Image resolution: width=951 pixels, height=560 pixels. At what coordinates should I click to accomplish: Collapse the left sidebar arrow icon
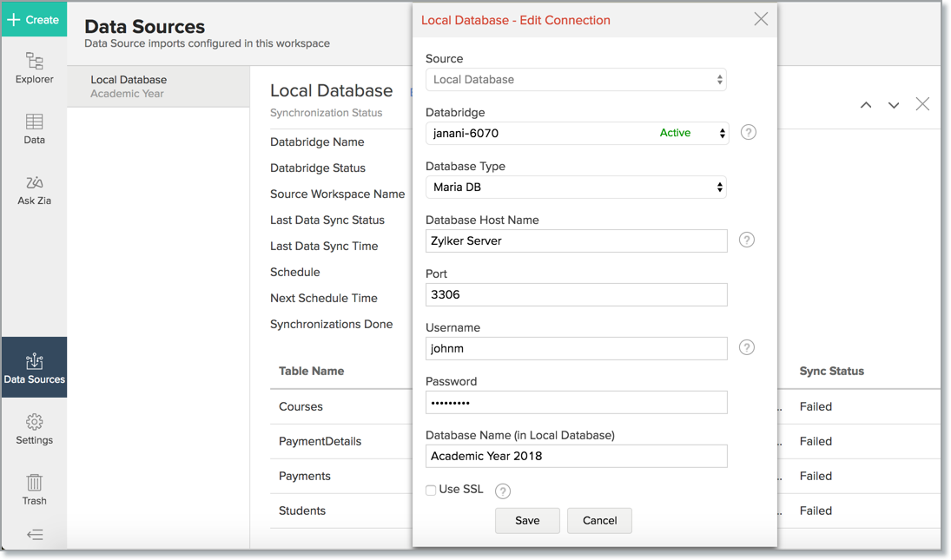[35, 535]
